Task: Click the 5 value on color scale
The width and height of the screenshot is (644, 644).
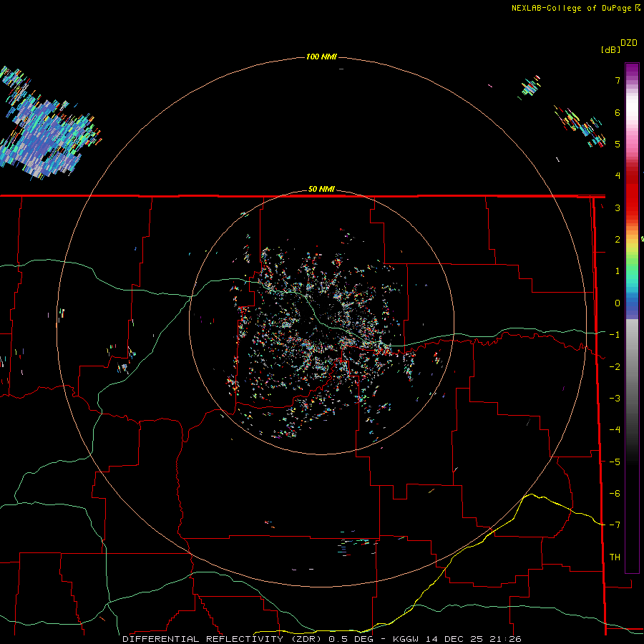Action: [618, 144]
